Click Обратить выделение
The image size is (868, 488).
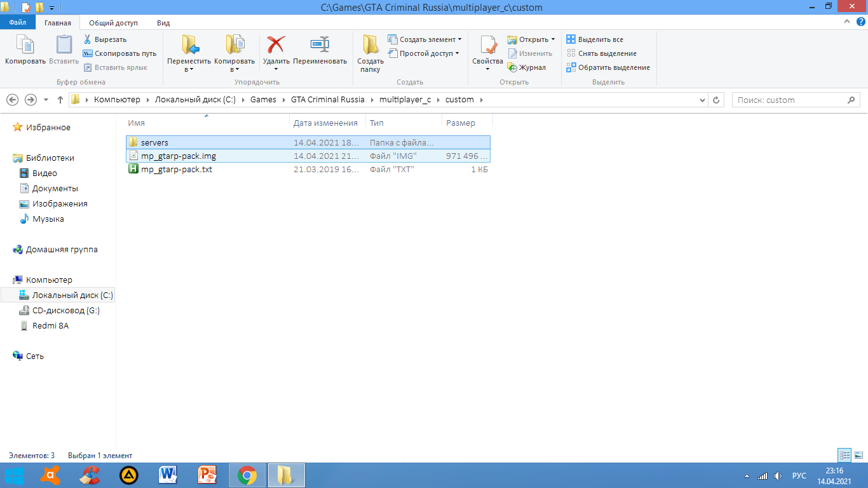pyautogui.click(x=607, y=67)
